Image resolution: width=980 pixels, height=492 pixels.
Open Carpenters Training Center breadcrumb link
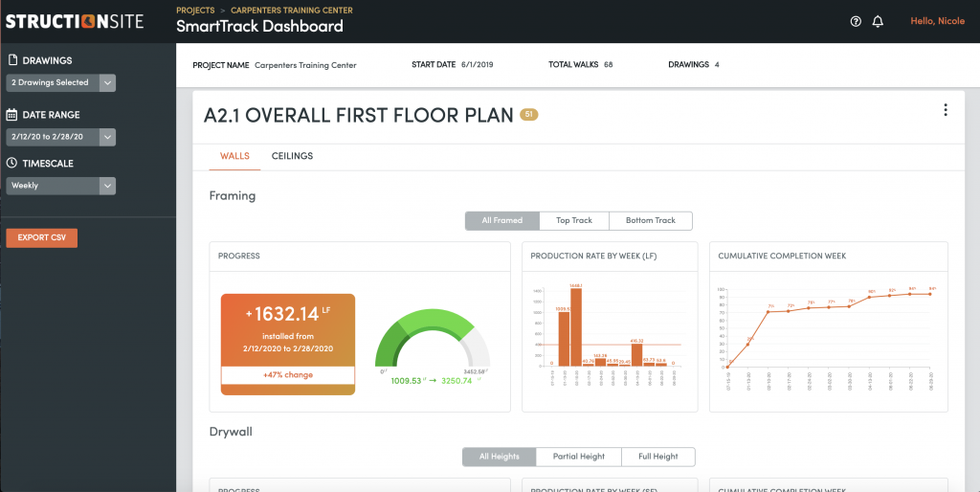click(x=291, y=11)
